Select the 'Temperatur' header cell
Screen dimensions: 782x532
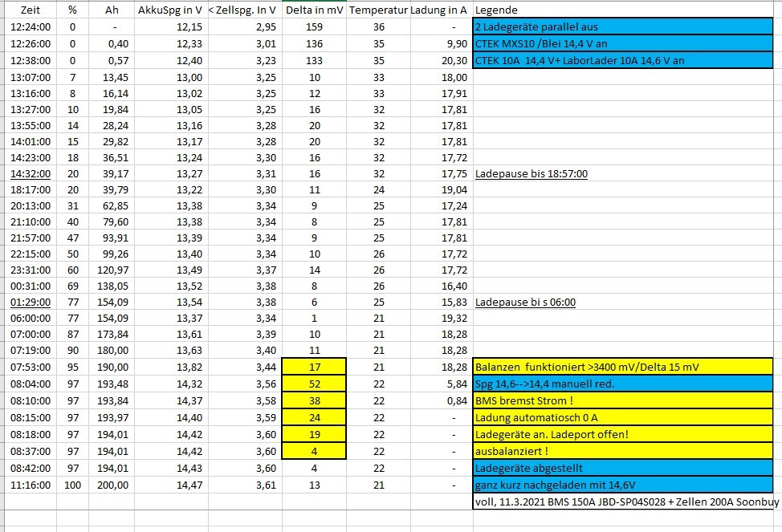click(x=378, y=10)
